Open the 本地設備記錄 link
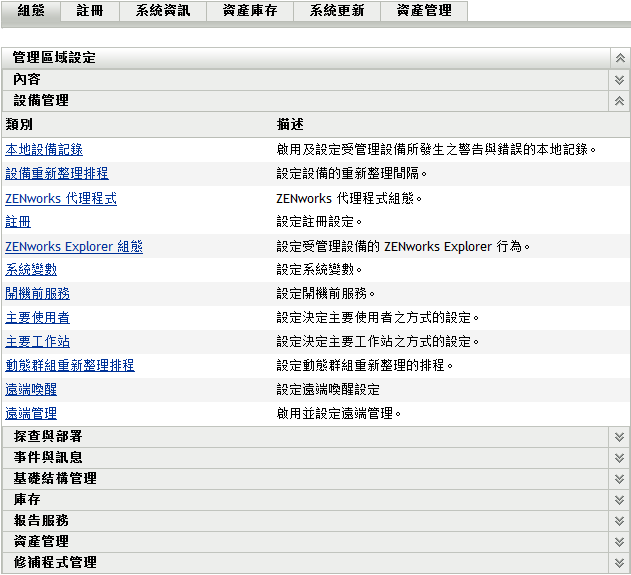The image size is (631, 575). 44,150
